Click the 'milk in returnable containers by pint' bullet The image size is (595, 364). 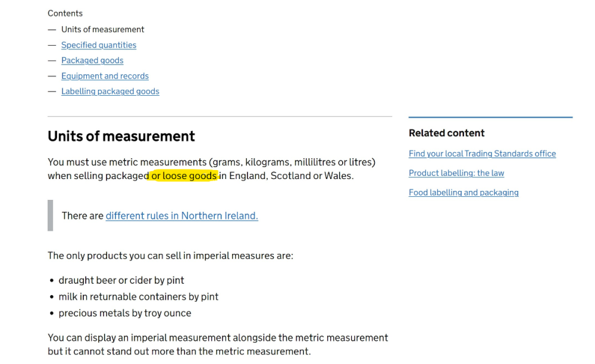coord(138,297)
